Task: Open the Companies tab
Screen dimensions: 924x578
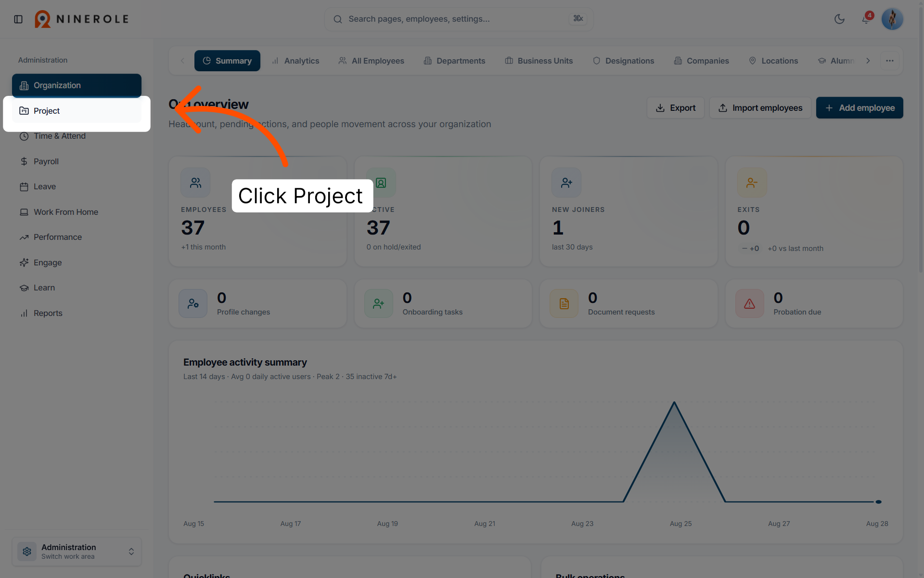Action: 702,61
